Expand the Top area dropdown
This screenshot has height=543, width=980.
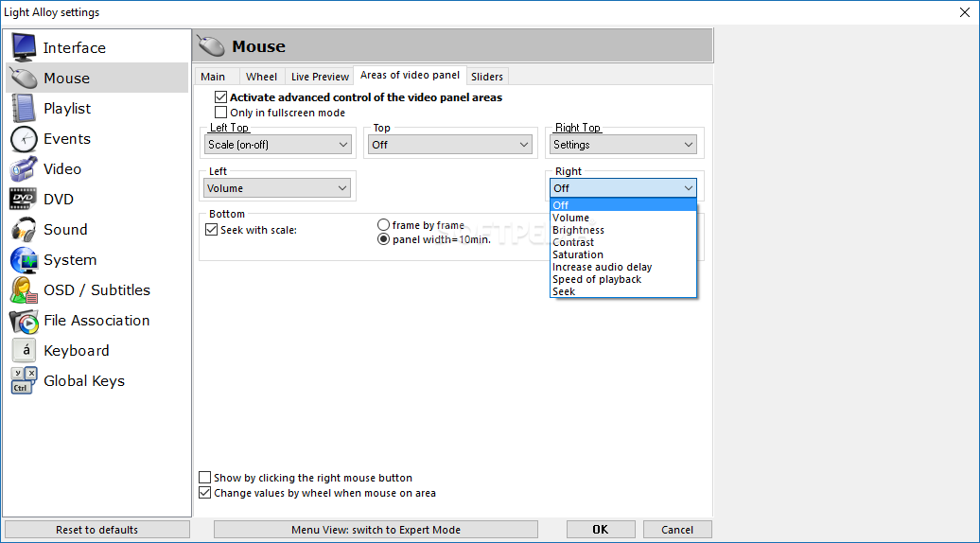pyautogui.click(x=450, y=145)
